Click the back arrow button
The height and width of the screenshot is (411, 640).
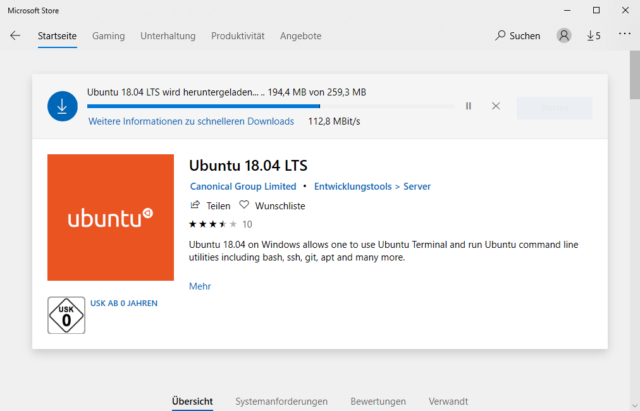coord(15,36)
